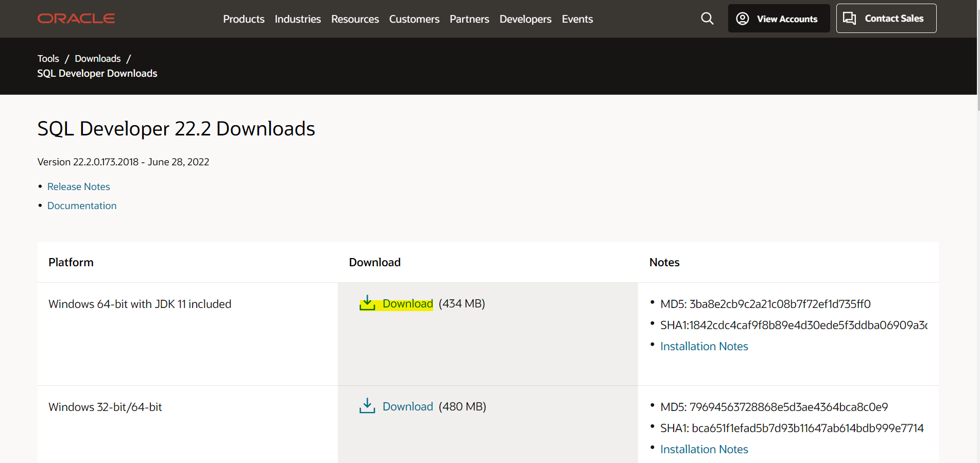Open the Resources menu
Image resolution: width=980 pixels, height=463 pixels.
(x=355, y=19)
